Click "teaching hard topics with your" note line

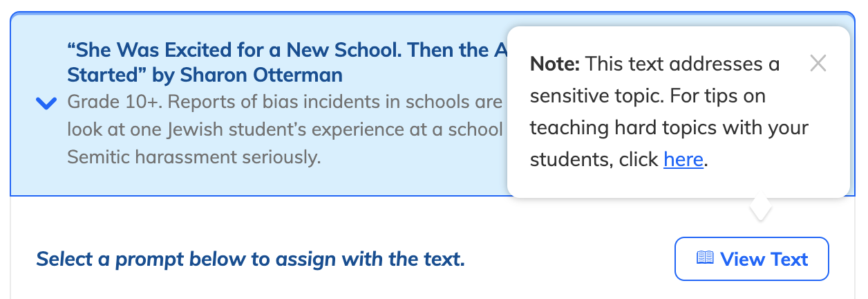tap(669, 128)
